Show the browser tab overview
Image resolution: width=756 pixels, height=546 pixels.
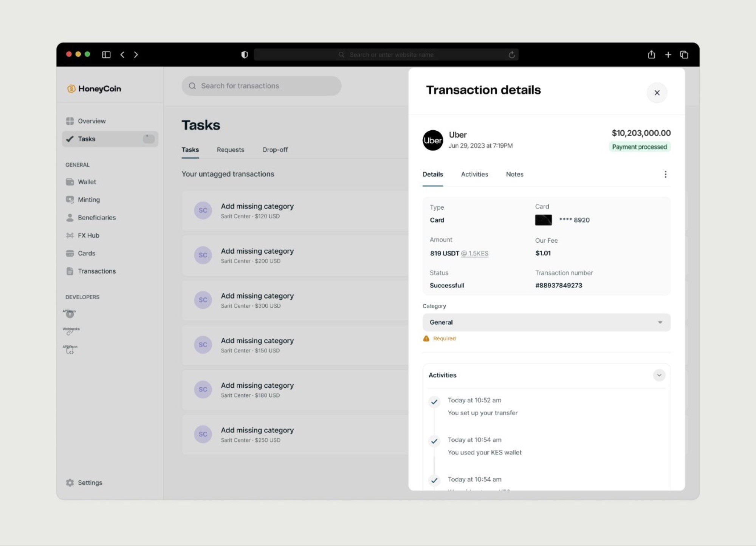point(684,55)
